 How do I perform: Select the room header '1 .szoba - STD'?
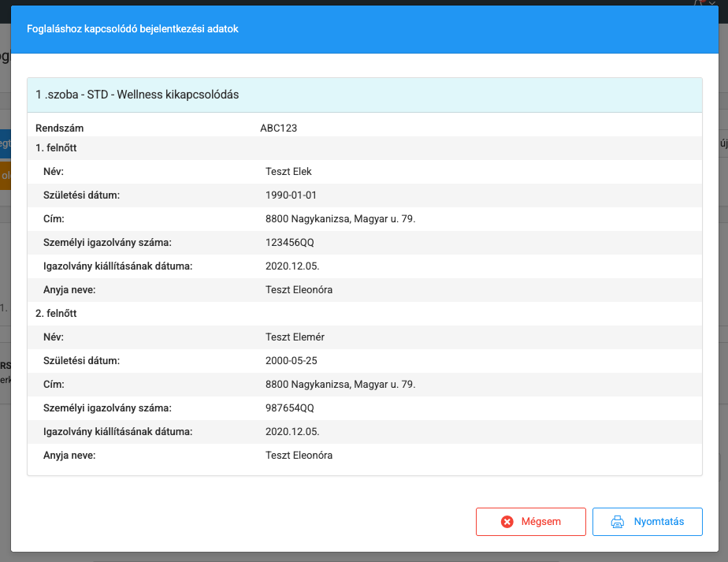[x=137, y=95]
